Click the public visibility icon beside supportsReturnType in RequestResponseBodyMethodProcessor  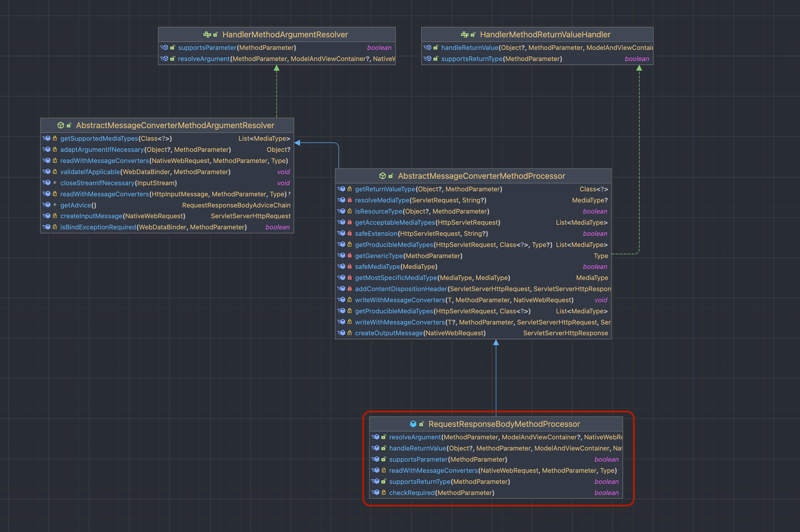coord(383,481)
